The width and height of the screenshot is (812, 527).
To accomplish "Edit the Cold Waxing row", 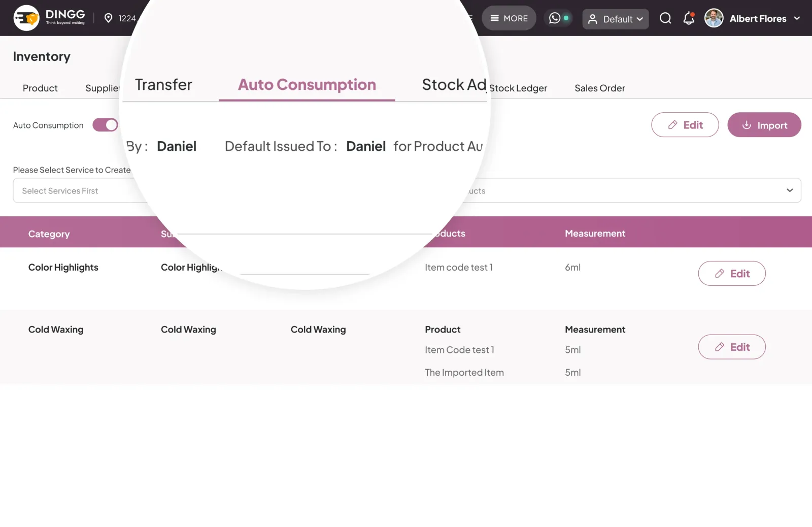I will 731,347.
